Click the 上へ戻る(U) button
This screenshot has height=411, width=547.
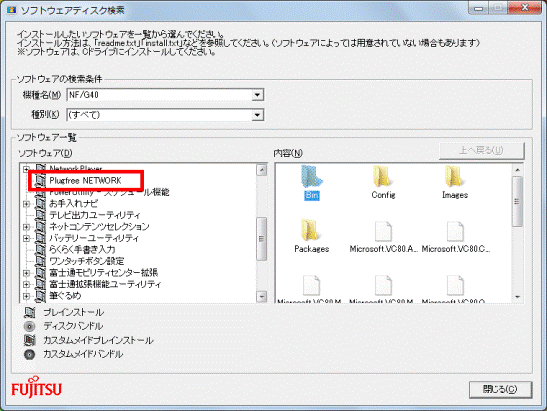pos(481,150)
